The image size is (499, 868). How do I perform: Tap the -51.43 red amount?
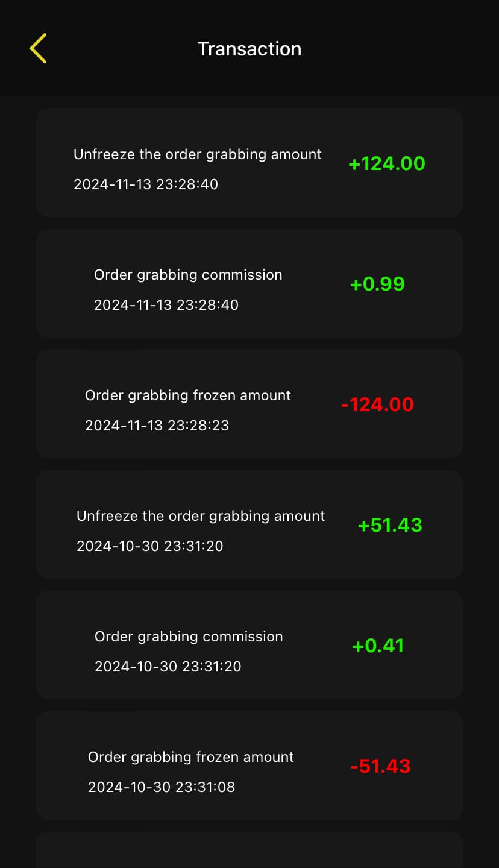[x=380, y=766]
